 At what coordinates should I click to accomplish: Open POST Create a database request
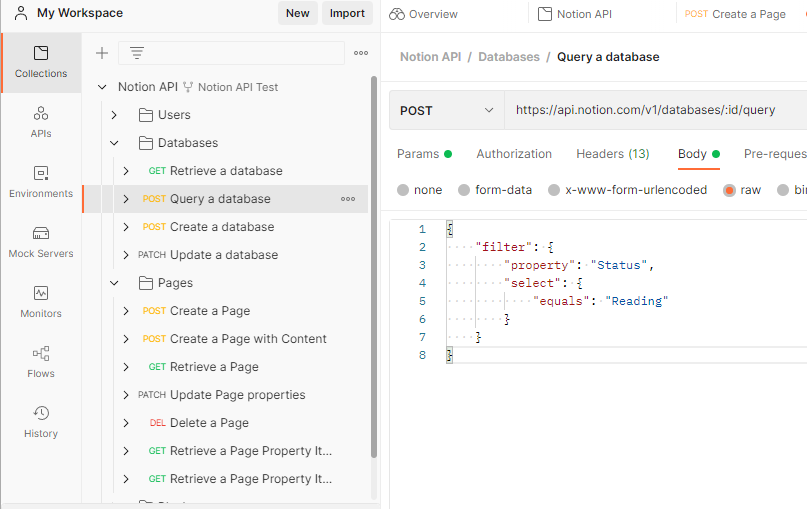click(x=208, y=226)
